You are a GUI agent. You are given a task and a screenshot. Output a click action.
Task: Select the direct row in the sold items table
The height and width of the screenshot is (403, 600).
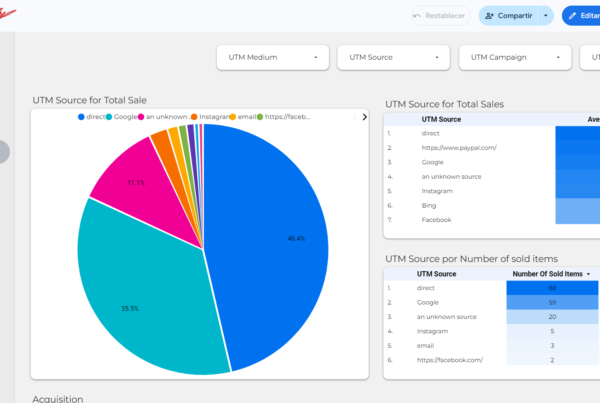pyautogui.click(x=491, y=288)
